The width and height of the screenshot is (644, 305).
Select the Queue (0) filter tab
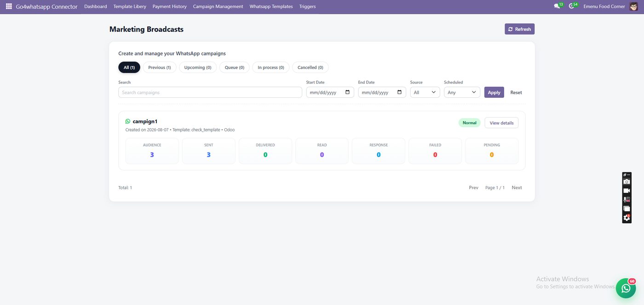235,68
